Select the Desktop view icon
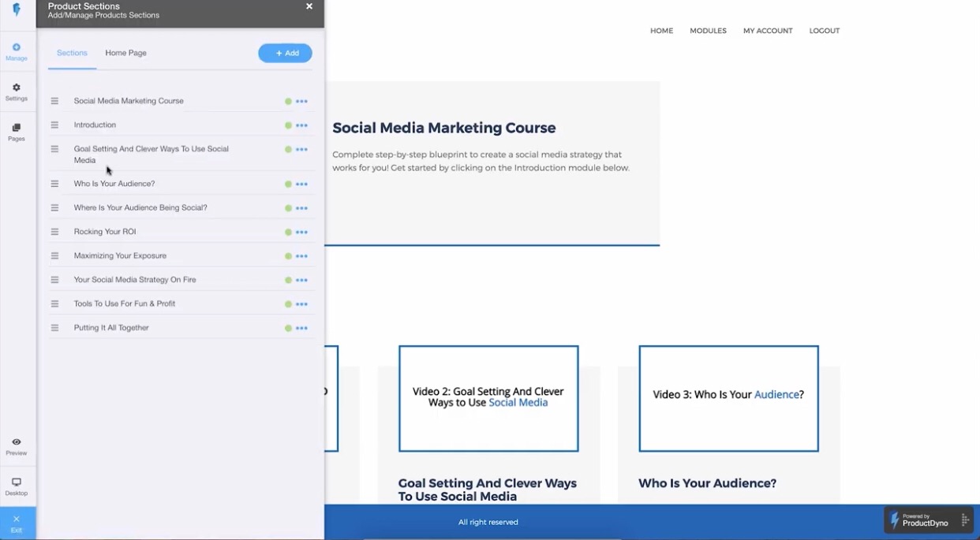This screenshot has width=980, height=540. coord(17,486)
